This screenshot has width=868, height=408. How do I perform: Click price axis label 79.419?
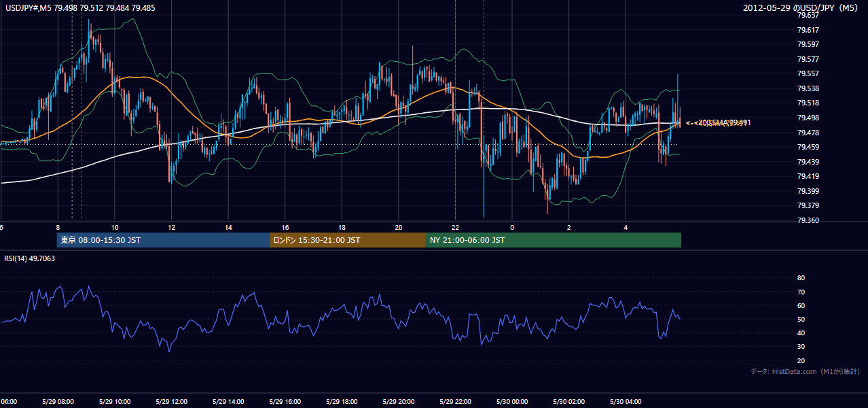click(809, 176)
